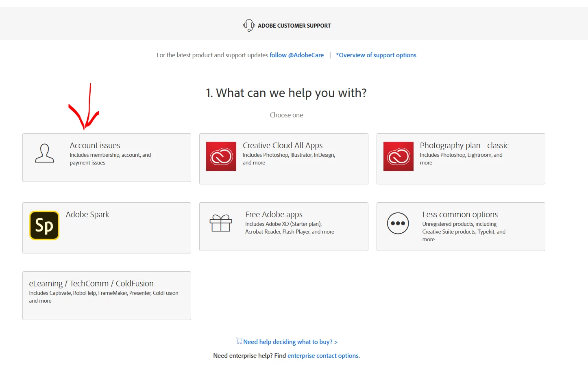Click the person icon for Account issues
The height and width of the screenshot is (368, 588).
(x=44, y=154)
